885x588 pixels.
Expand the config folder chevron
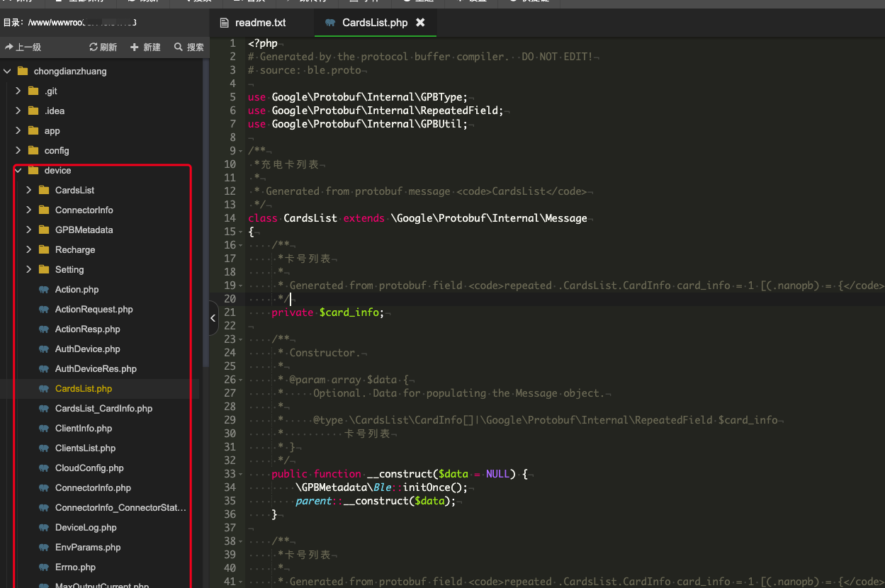pyautogui.click(x=18, y=150)
